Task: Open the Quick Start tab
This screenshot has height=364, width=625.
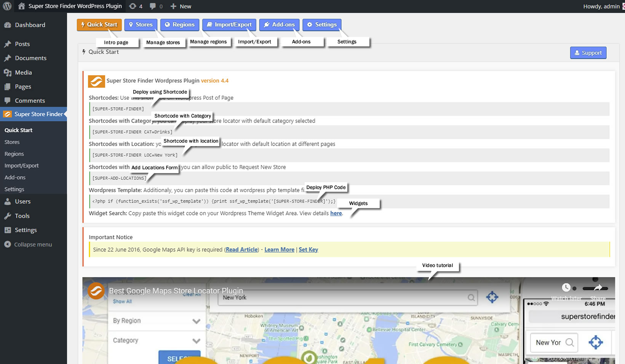Action: [99, 25]
